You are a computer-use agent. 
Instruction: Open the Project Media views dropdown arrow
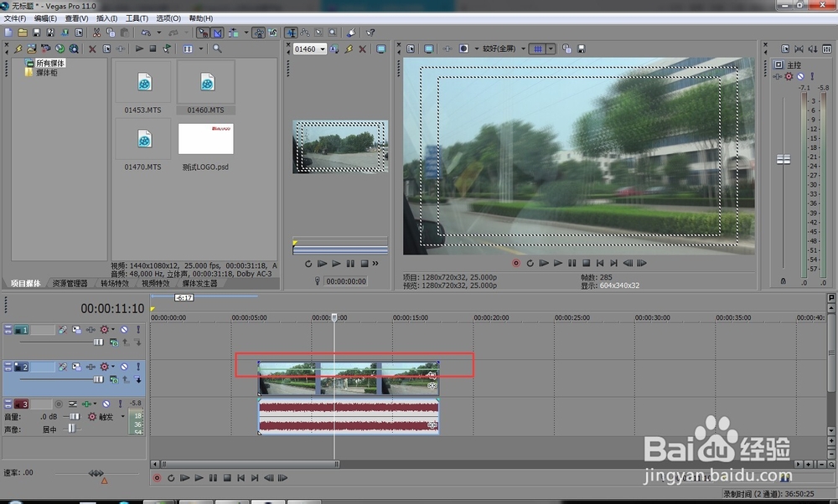(201, 49)
